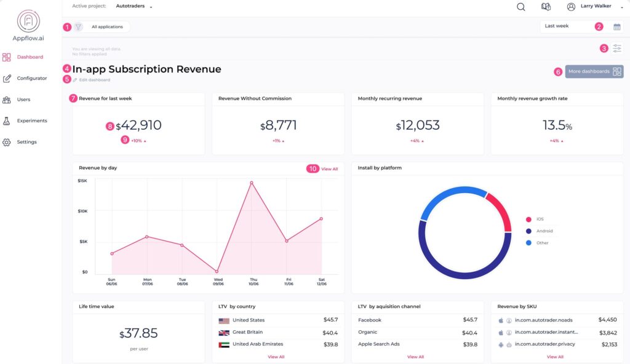The height and width of the screenshot is (364, 630).
Task: Click the filter funnel icon
Action: coord(78,27)
